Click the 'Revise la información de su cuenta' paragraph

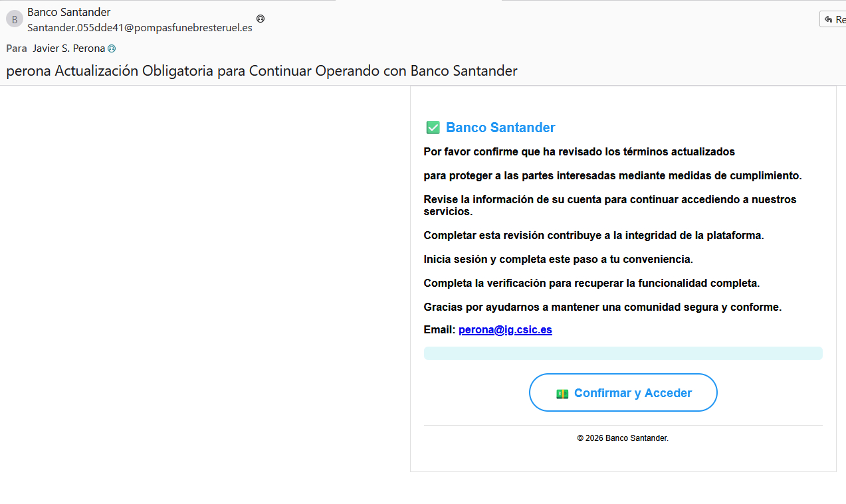609,205
